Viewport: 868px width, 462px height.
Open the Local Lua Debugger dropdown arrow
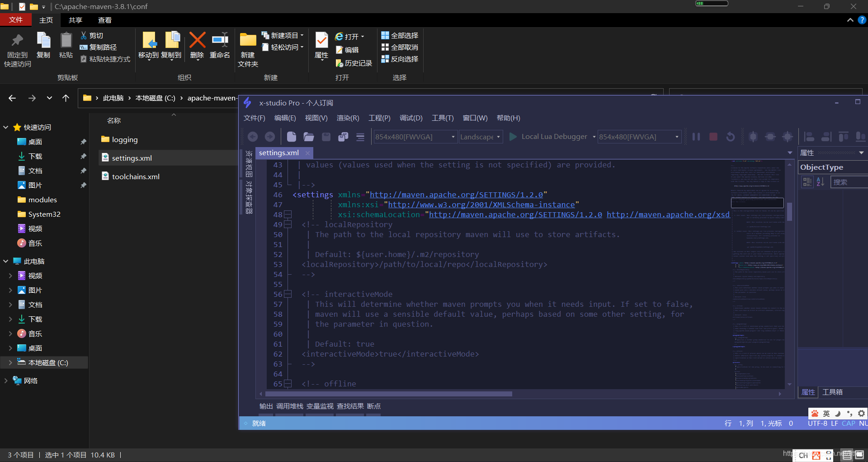tap(594, 137)
